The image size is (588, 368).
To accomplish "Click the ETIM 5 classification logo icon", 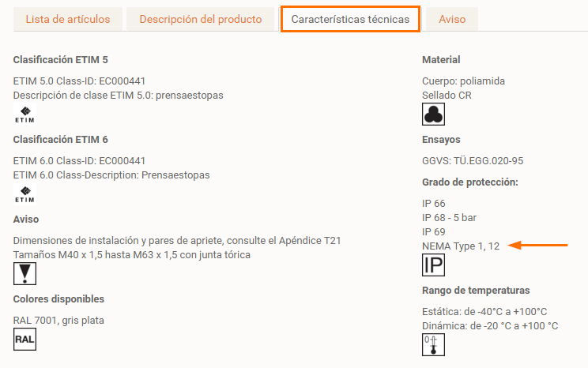I will 24,115.
